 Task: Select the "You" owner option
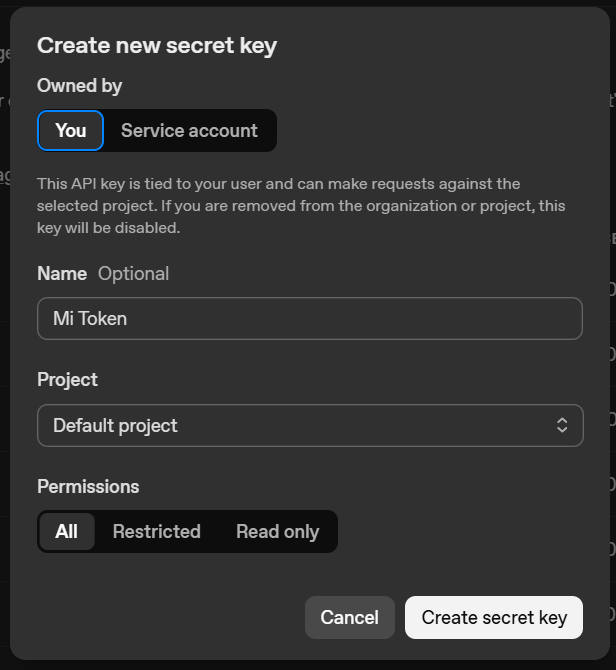pos(70,130)
